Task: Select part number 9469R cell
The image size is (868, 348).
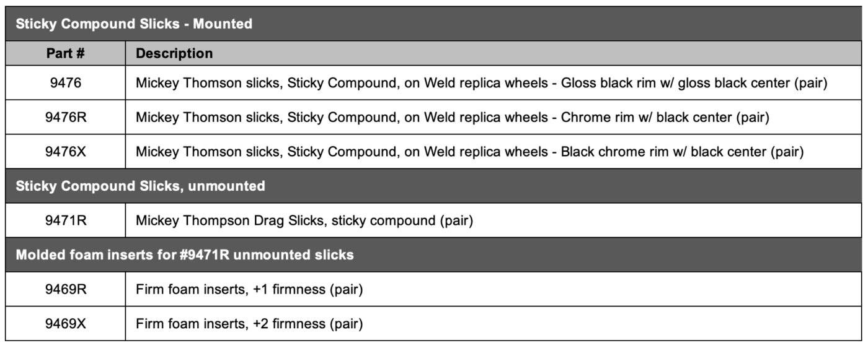Action: tap(65, 289)
